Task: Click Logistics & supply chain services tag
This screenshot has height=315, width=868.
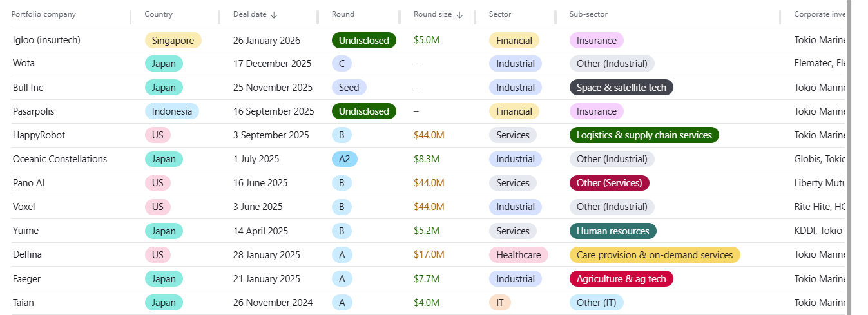Action: coord(644,135)
